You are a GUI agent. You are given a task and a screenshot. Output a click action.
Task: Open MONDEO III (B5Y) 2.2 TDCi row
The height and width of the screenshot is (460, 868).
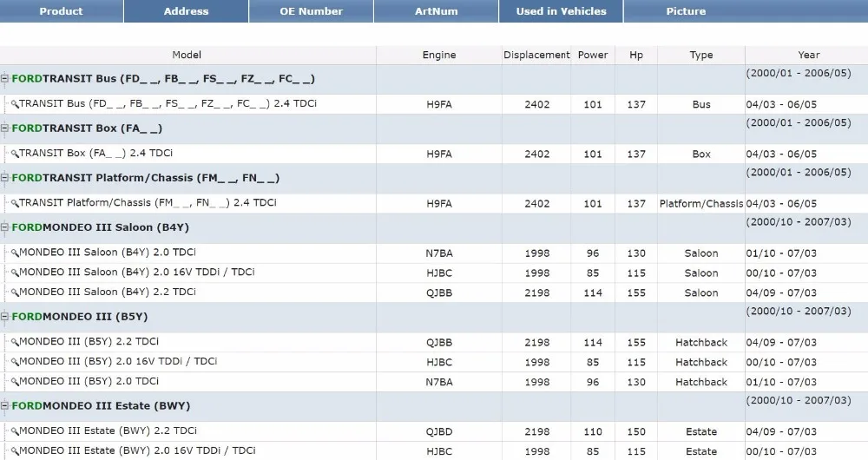pos(89,342)
